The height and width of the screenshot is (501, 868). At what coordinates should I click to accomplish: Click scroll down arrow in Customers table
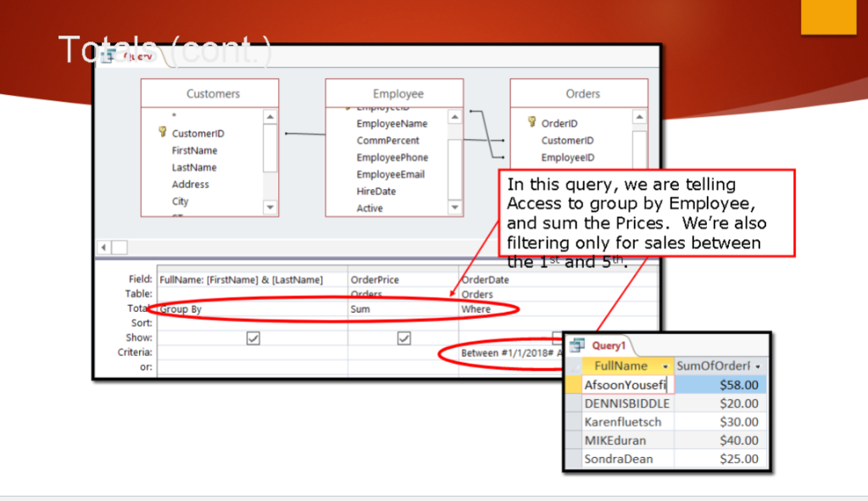[x=270, y=208]
